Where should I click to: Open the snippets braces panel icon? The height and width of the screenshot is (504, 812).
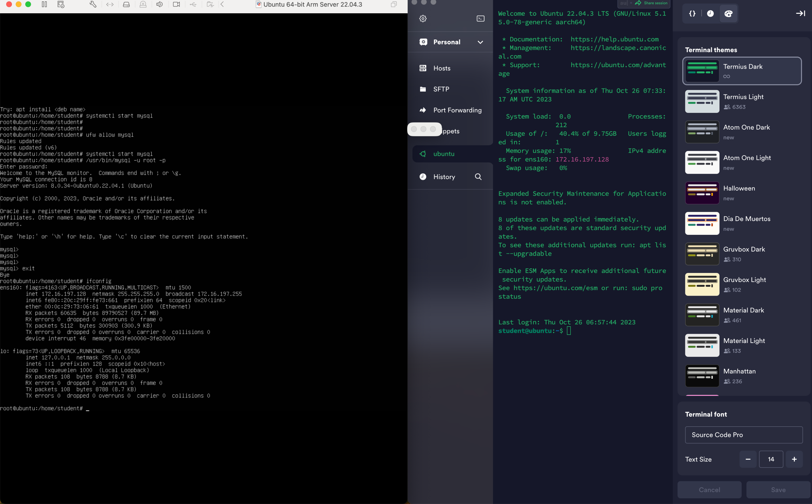692,14
